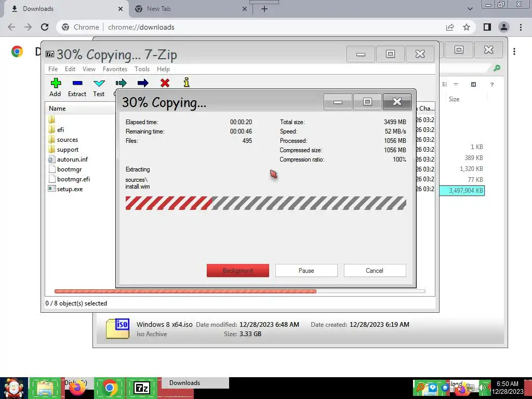This screenshot has height=399, width=532.
Task: Pause the copying operation
Action: pyautogui.click(x=307, y=270)
